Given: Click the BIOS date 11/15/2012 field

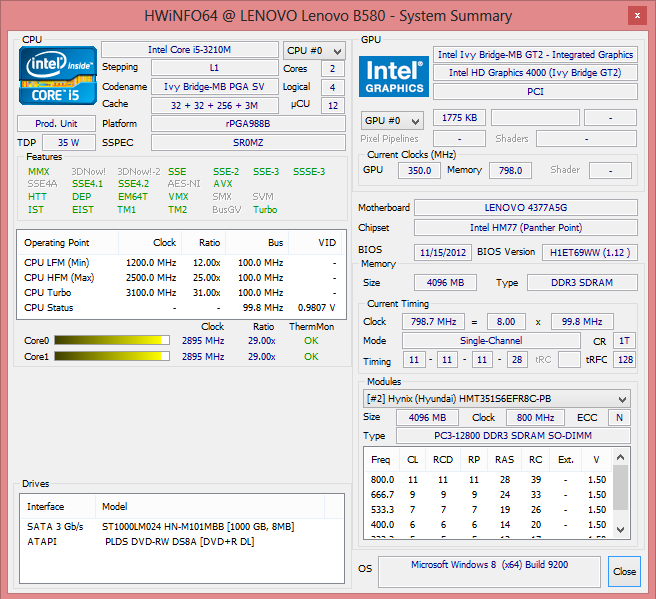Looking at the screenshot, I should coord(443,253).
